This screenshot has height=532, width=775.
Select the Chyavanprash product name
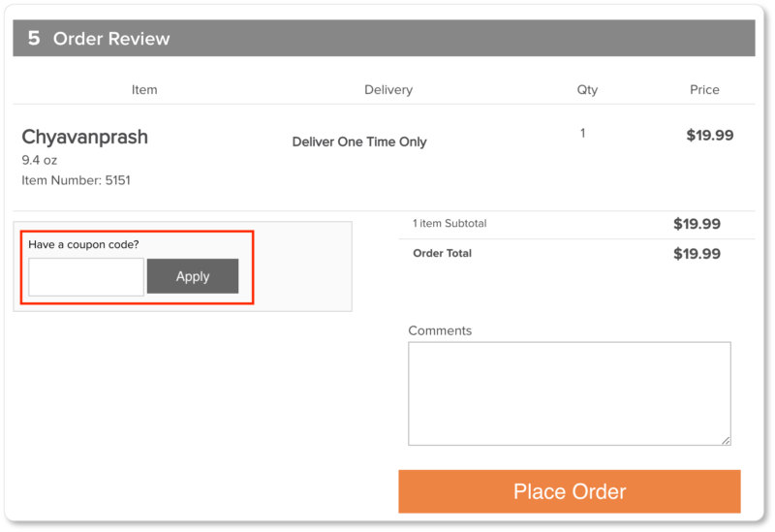coord(85,137)
